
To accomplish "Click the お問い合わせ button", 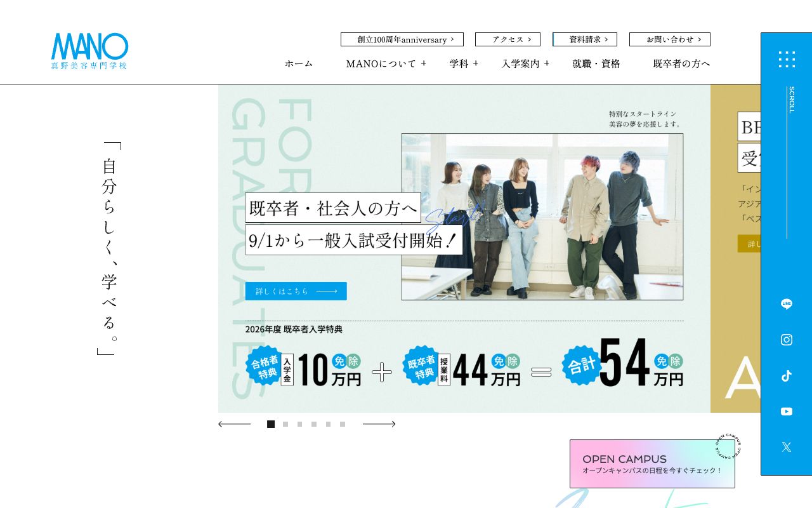I will 670,39.
